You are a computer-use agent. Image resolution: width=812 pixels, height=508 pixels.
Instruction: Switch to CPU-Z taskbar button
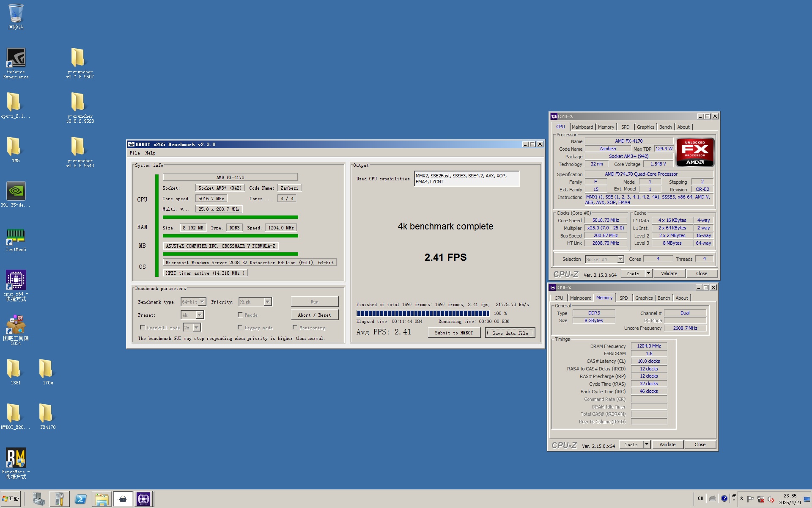point(143,499)
